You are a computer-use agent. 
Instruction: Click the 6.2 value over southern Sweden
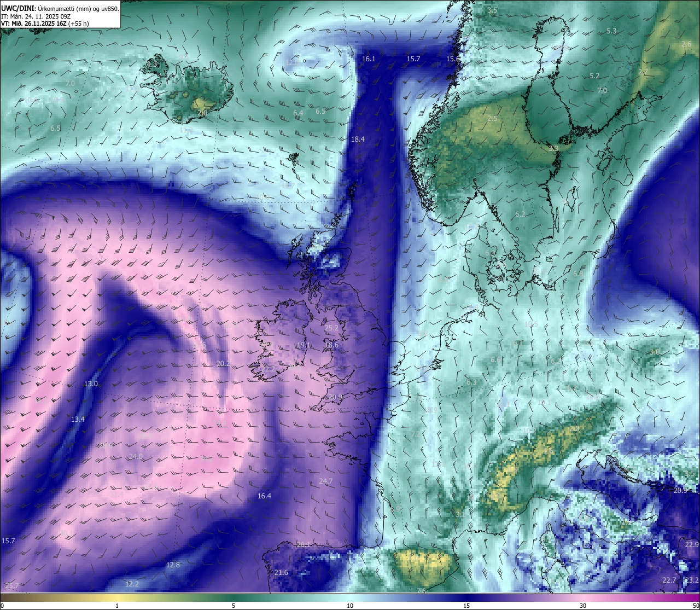tap(520, 214)
